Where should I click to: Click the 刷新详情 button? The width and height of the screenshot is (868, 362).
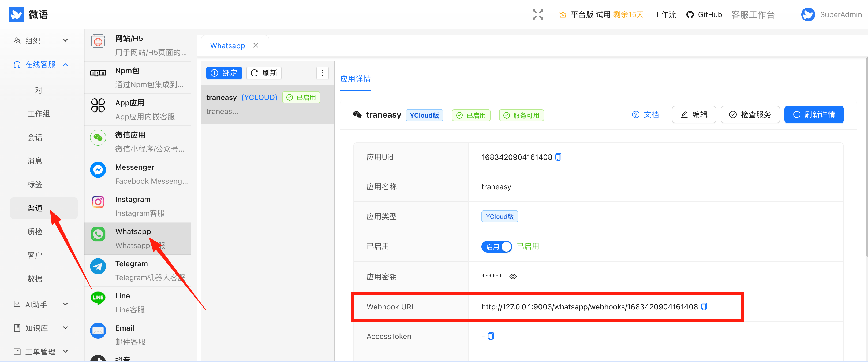pyautogui.click(x=814, y=114)
